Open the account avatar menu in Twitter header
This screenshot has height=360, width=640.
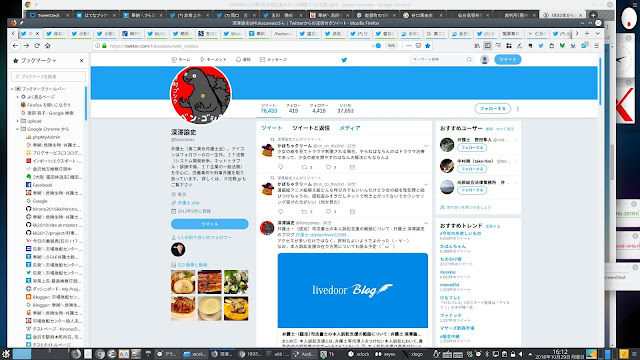484,60
